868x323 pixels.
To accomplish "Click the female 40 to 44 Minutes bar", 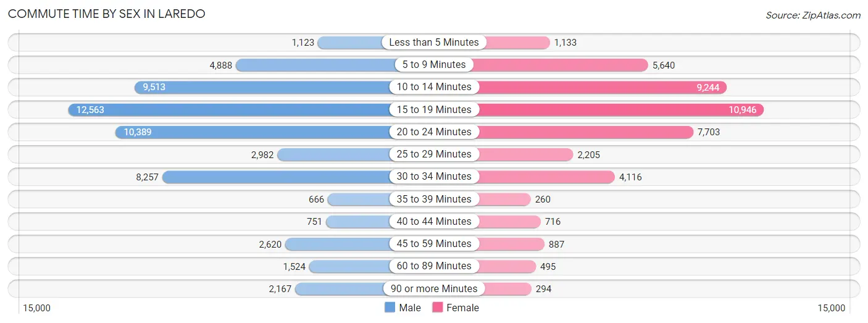I will pos(509,221).
